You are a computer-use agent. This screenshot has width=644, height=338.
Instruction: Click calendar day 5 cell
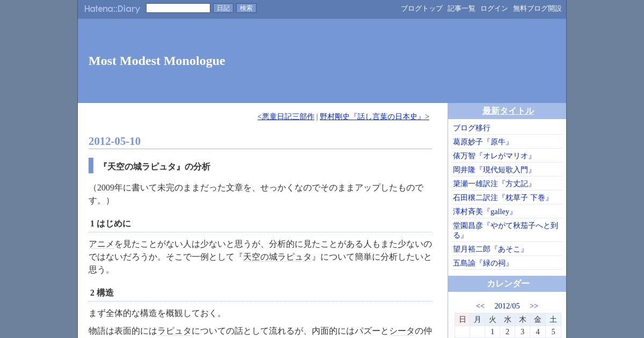553,332
